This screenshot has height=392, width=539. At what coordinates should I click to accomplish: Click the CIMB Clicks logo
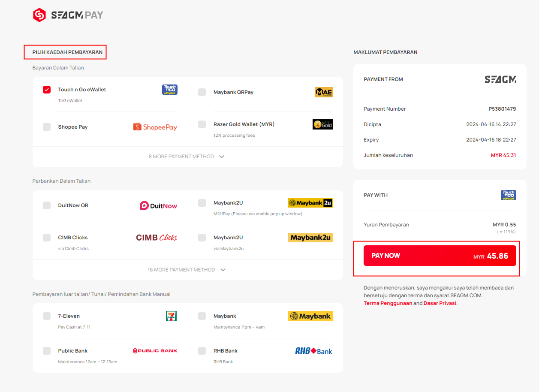pos(157,238)
